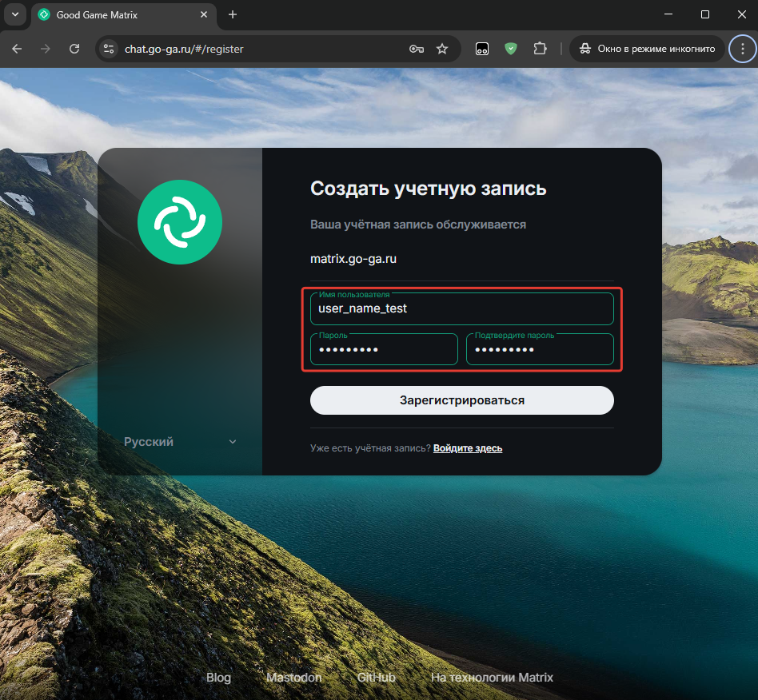Focus the Подтвердите пароль field
The width and height of the screenshot is (758, 700).
pos(540,349)
